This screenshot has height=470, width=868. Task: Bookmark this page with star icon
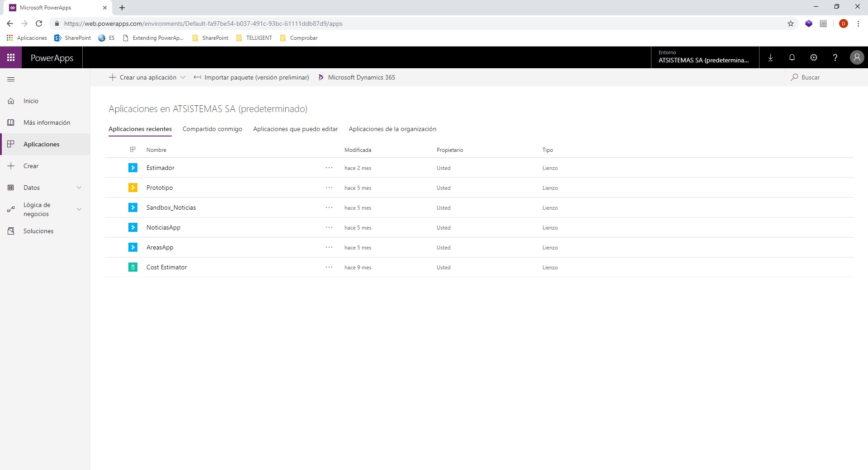(x=791, y=23)
